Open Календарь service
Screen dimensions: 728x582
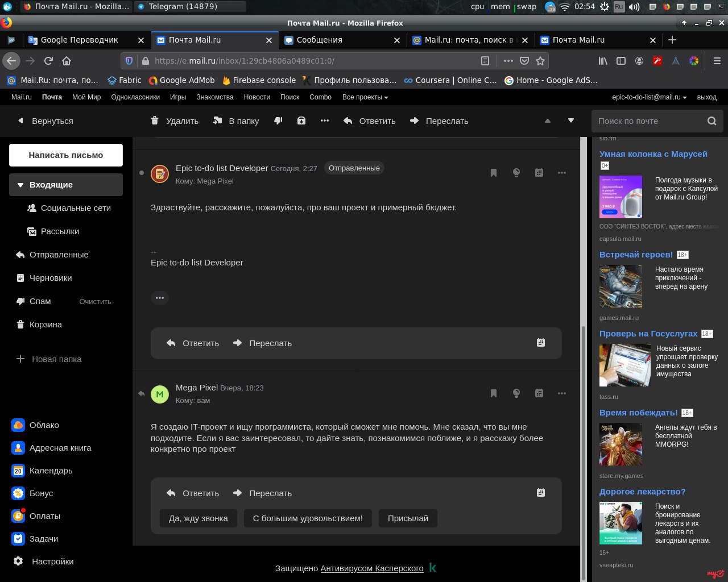pyautogui.click(x=42, y=471)
